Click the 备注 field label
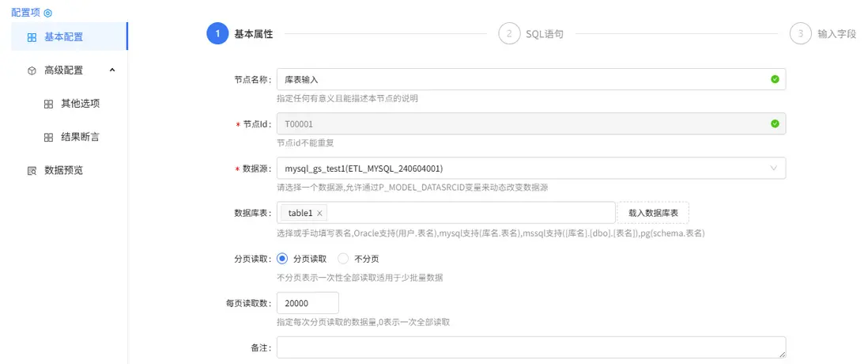Viewport: 868px width, 364px height. [262, 347]
